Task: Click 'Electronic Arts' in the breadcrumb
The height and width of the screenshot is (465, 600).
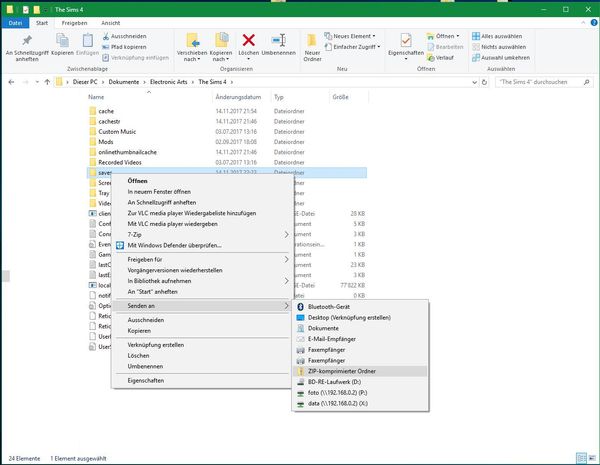Action: (169, 82)
